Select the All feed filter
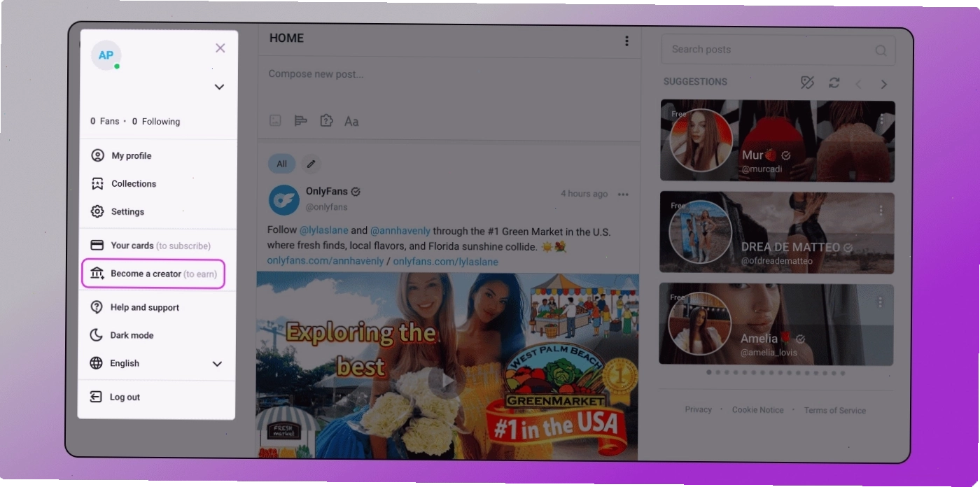Screen dimensions: 980x487 coord(281,164)
